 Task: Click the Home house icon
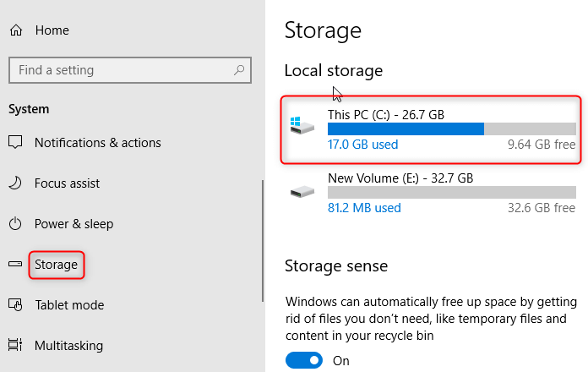(16, 30)
